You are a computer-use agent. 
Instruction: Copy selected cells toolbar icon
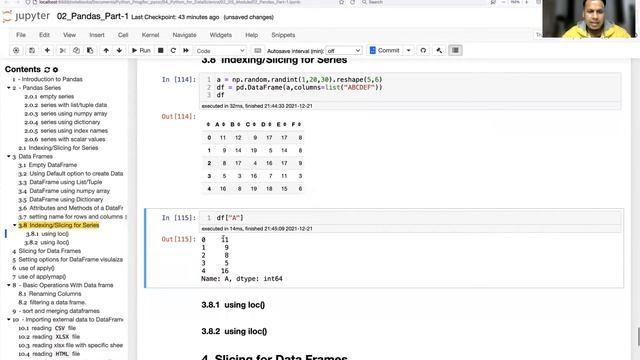tap(76, 51)
